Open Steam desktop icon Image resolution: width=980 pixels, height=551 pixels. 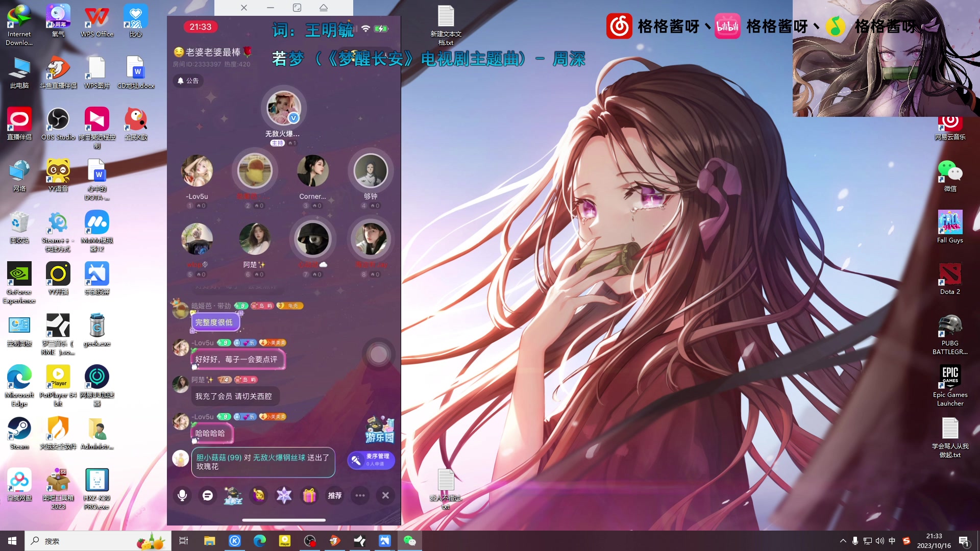pos(19,433)
